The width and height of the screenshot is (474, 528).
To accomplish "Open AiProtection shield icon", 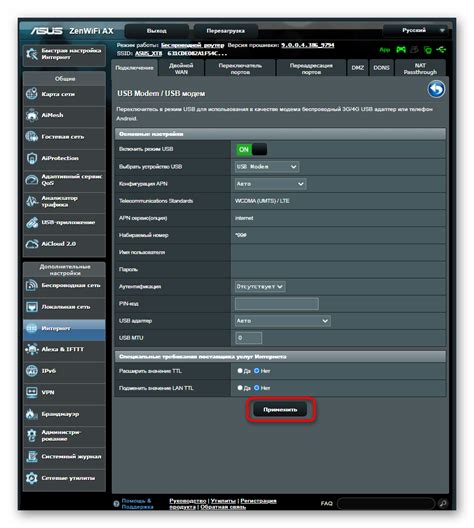I will [32, 158].
